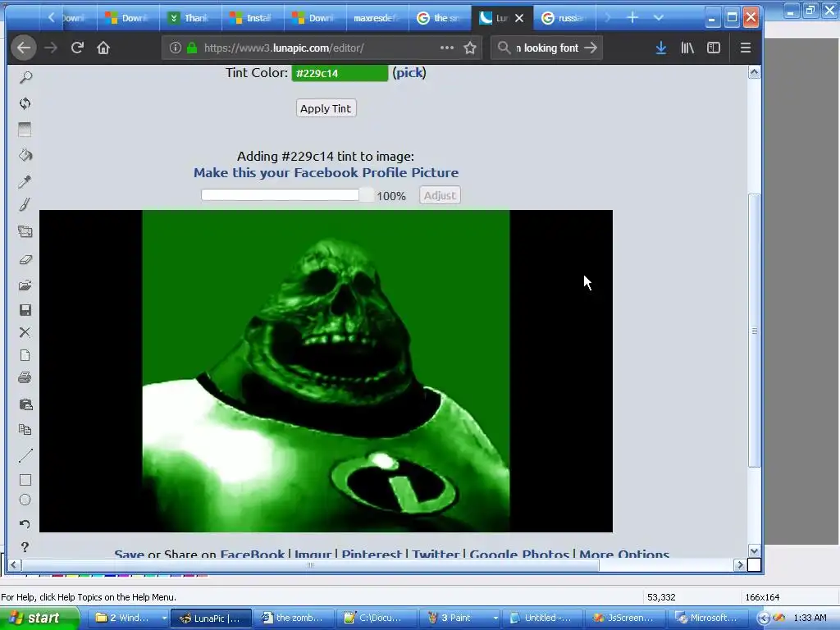Click the green-tinted skull image
Image resolution: width=840 pixels, height=630 pixels.
click(x=326, y=372)
